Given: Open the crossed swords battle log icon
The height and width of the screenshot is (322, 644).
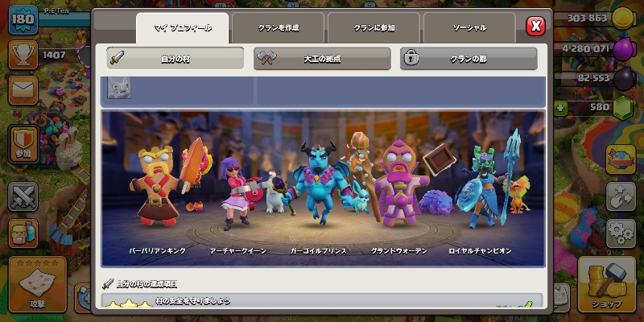Looking at the screenshot, I should point(23,196).
